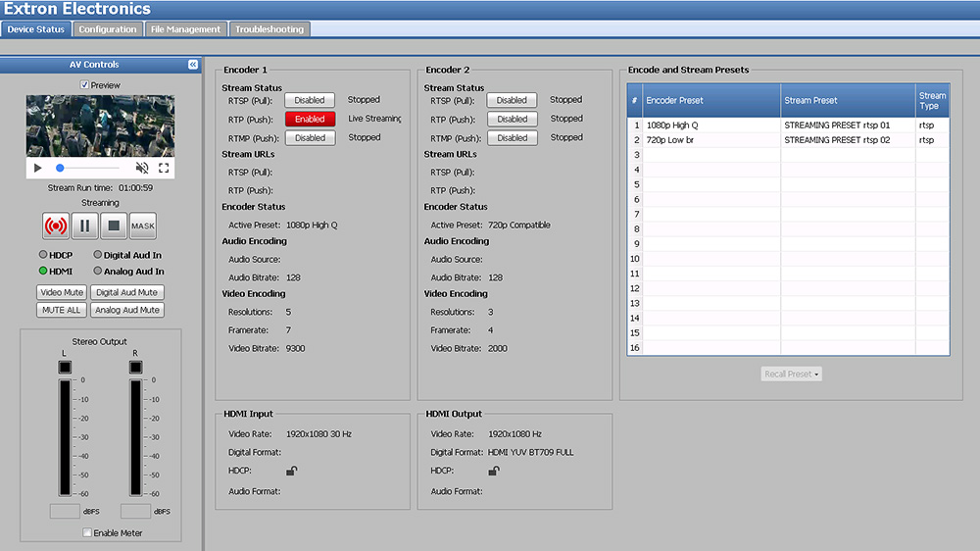Image resolution: width=980 pixels, height=551 pixels.
Task: Check the Enable Meter checkbox
Action: click(x=87, y=532)
